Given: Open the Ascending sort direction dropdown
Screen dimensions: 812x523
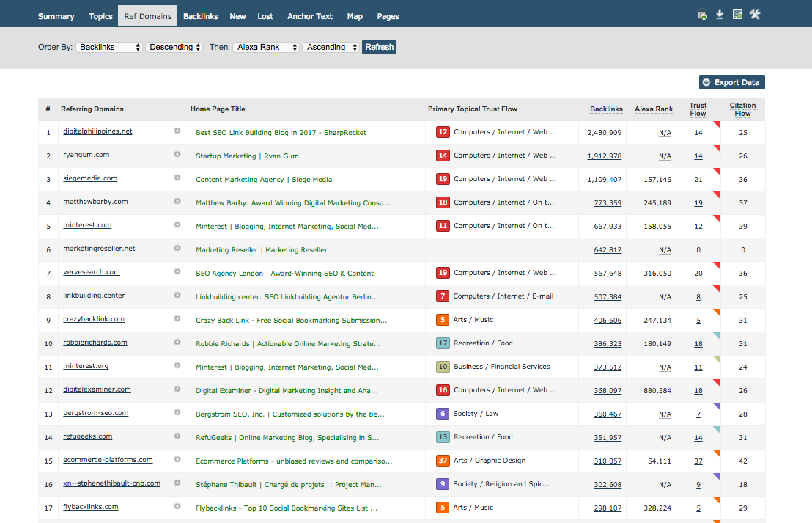Looking at the screenshot, I should point(331,47).
